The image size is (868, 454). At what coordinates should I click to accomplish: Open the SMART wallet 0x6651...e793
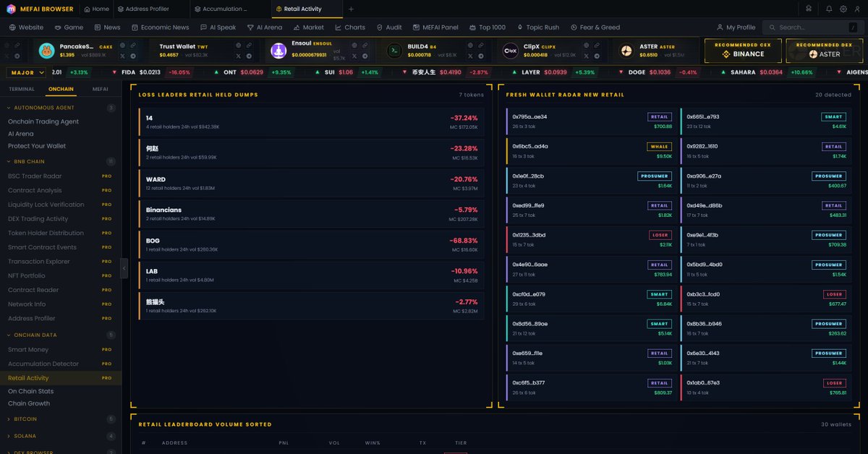(765, 121)
